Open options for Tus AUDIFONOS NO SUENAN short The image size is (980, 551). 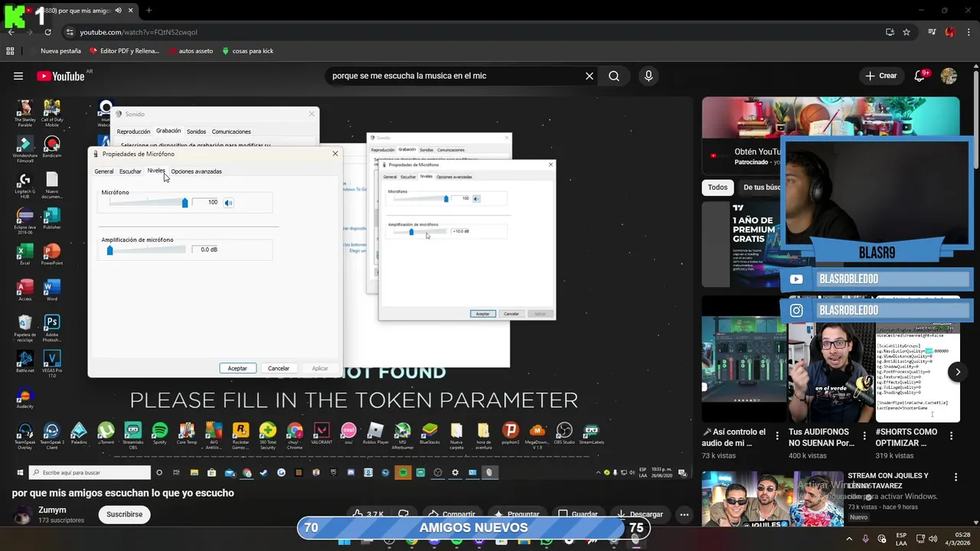[864, 435]
